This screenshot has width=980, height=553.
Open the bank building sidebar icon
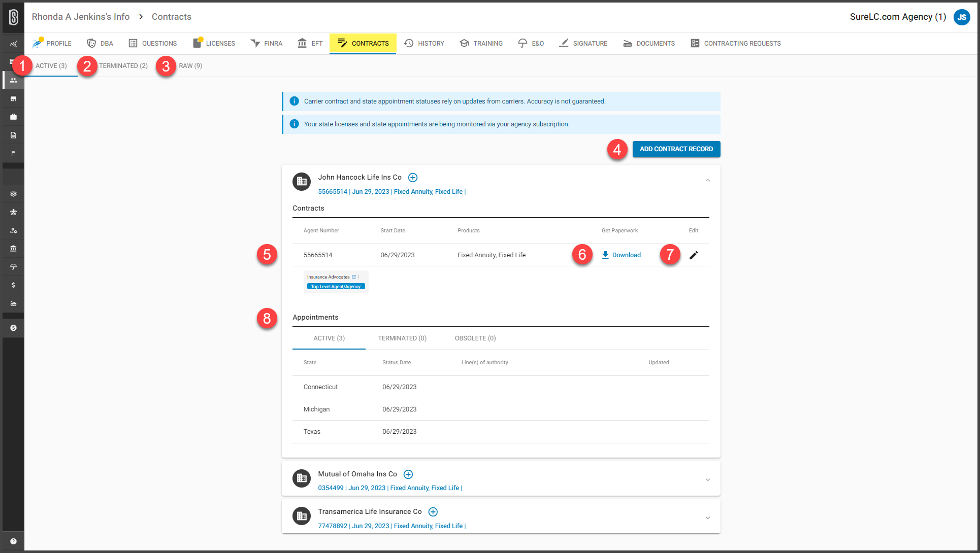click(14, 249)
